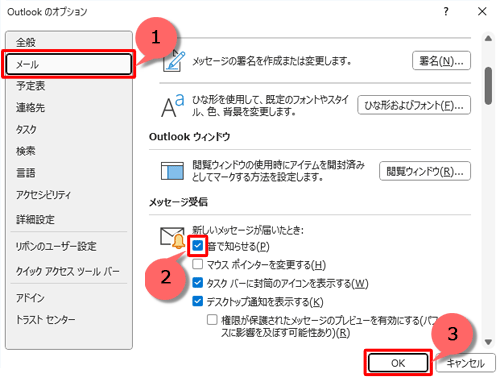Toggle デスクトップ通知を表示する(K) checkbox
Viewport: 500px width, 378px height.
[198, 301]
